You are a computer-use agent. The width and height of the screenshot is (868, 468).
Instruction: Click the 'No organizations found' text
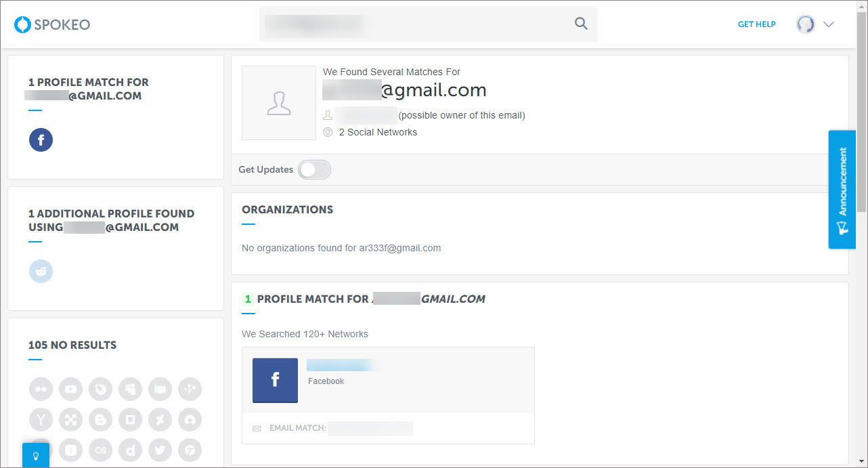341,248
